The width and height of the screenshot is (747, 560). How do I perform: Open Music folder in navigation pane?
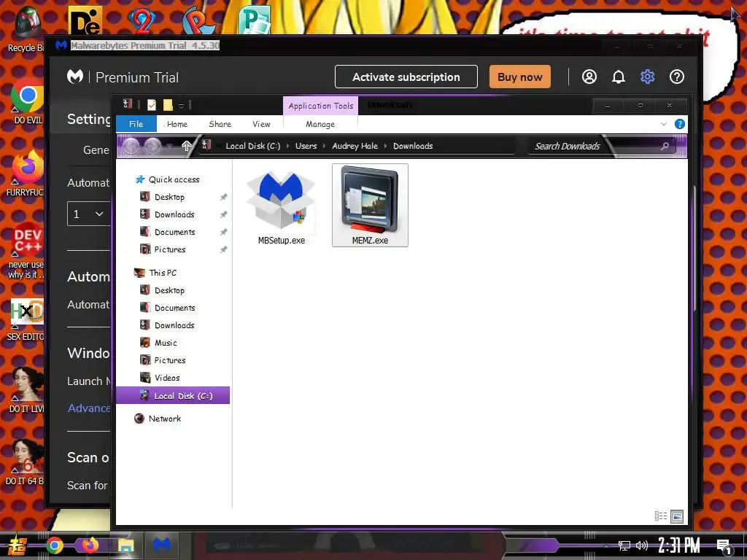click(x=166, y=343)
